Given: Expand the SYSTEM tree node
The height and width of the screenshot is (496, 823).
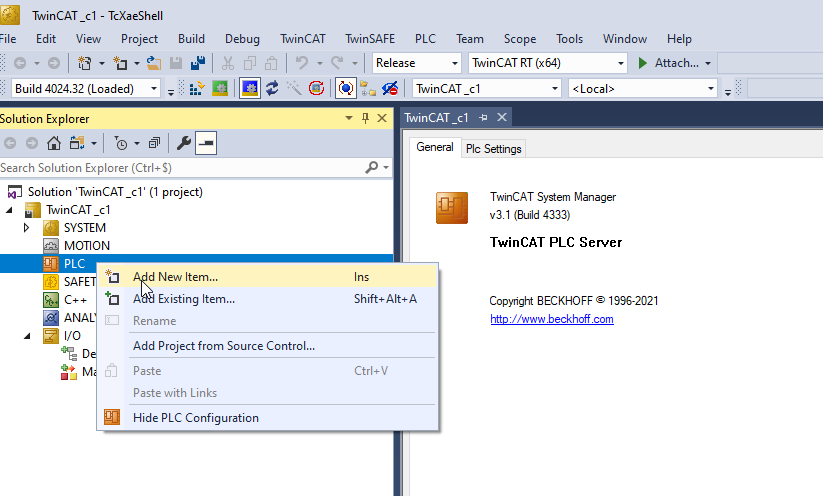Looking at the screenshot, I should (27, 227).
